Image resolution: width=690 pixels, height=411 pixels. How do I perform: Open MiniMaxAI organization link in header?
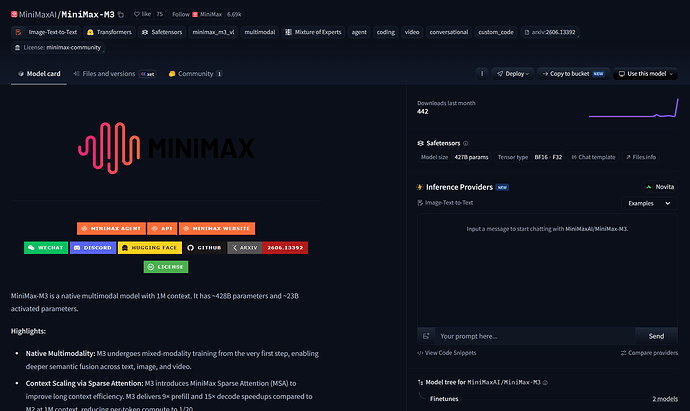click(38, 15)
